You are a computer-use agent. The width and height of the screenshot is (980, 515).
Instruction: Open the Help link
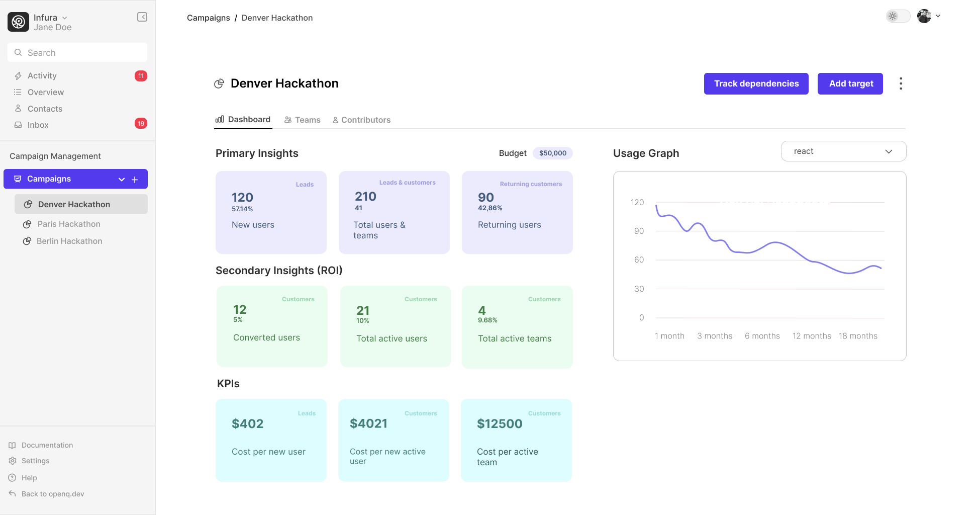coord(29,478)
